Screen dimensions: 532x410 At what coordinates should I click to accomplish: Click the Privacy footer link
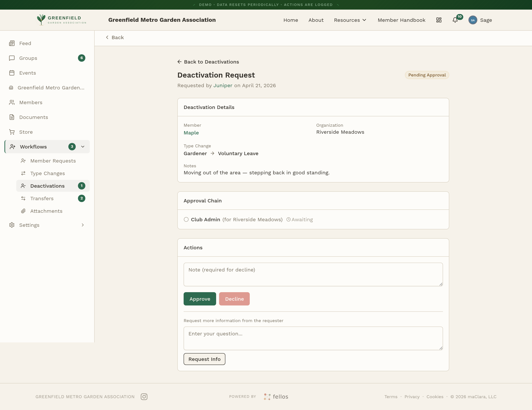(412, 397)
